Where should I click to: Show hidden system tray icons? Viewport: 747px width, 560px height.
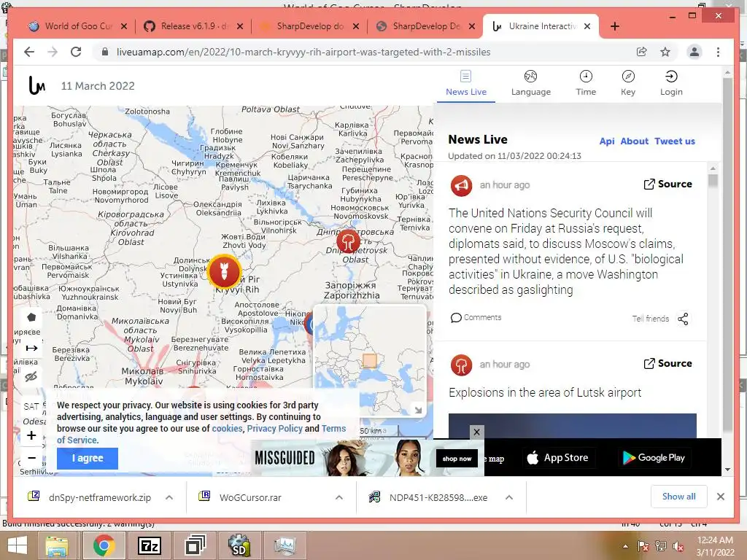pos(625,546)
